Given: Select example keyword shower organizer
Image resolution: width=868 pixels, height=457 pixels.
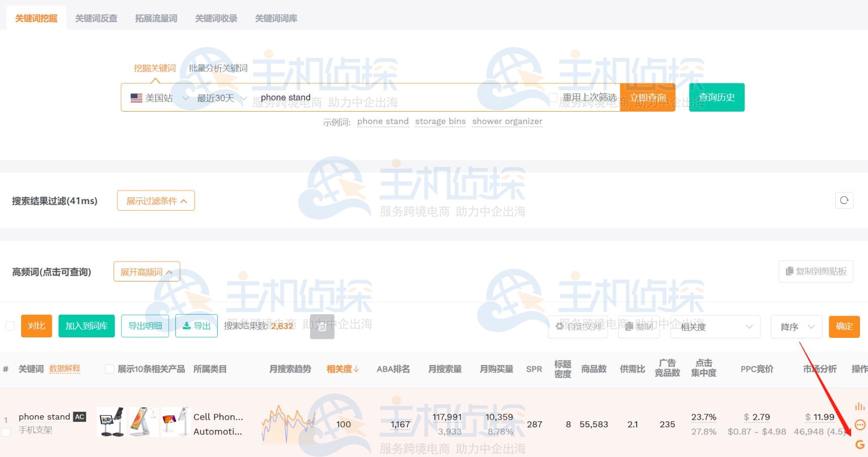Looking at the screenshot, I should coord(507,121).
